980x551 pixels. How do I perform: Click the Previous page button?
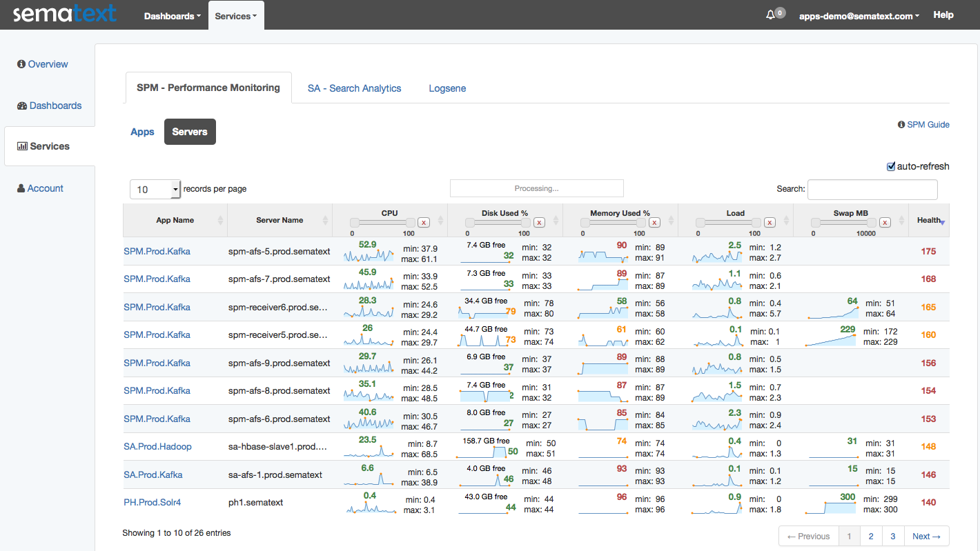coord(809,536)
